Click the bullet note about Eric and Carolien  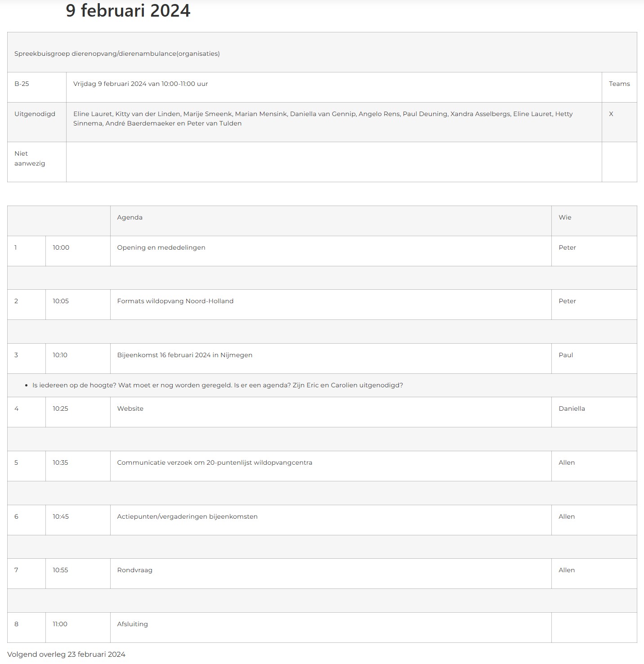pyautogui.click(x=218, y=385)
